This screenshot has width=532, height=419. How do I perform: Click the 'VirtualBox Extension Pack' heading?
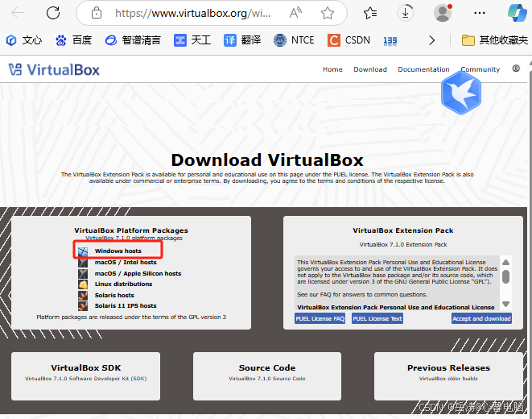coord(403,230)
